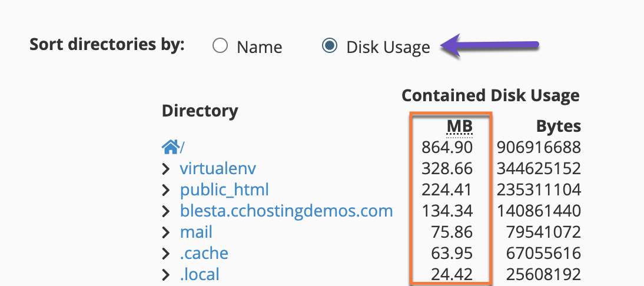Expand the .cache directory chevron
This screenshot has width=644, height=286.
166,254
